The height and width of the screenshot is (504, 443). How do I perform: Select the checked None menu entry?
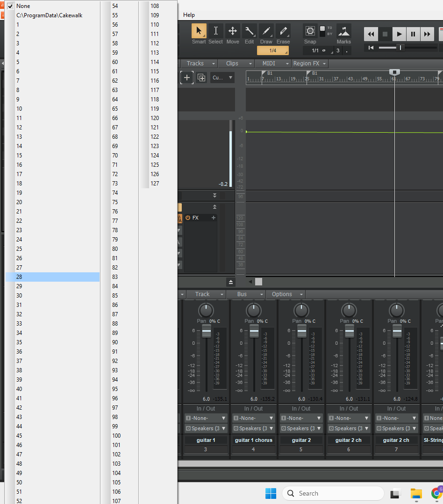(53, 6)
